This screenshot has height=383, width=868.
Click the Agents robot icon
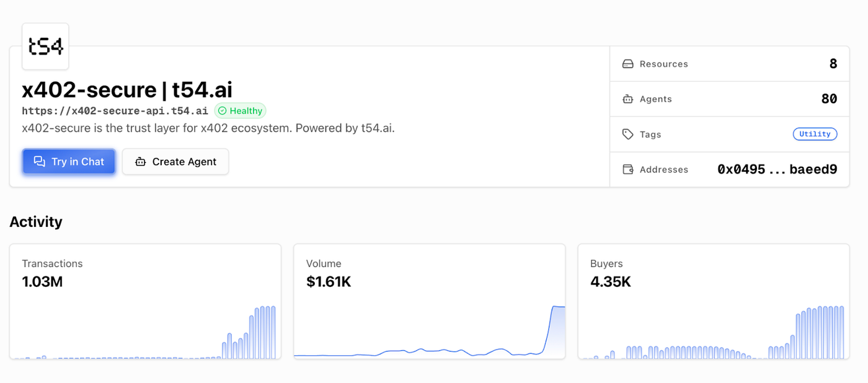[627, 99]
